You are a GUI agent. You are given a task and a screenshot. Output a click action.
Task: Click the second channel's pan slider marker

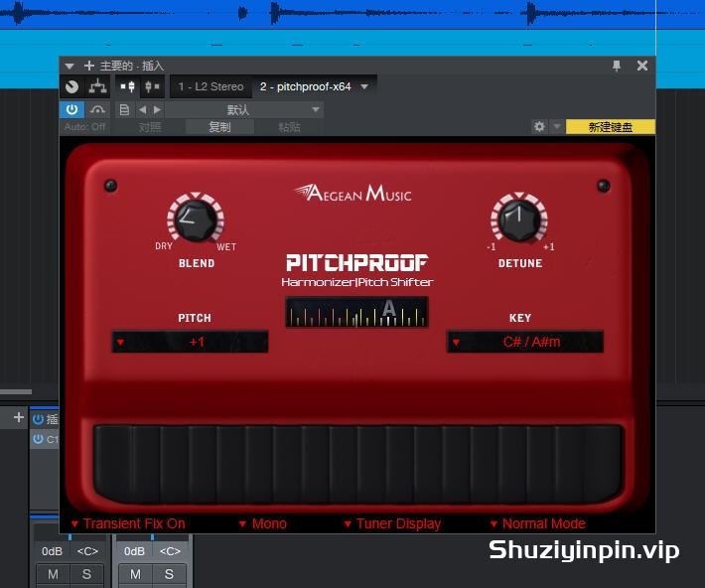(x=153, y=537)
